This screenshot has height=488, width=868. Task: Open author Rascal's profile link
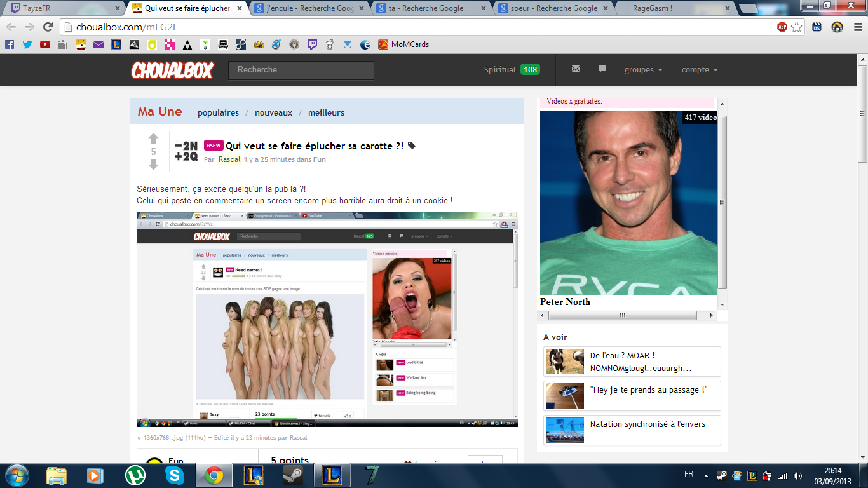click(229, 159)
